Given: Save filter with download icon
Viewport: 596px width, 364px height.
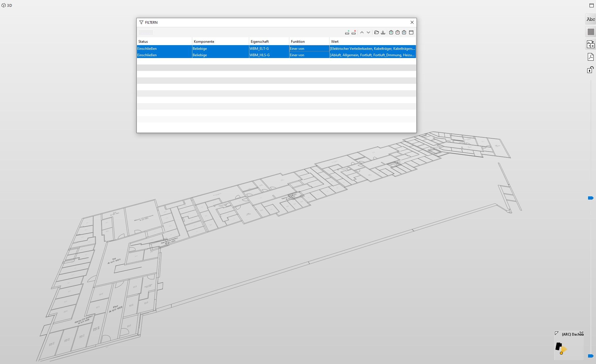Looking at the screenshot, I should click(383, 32).
